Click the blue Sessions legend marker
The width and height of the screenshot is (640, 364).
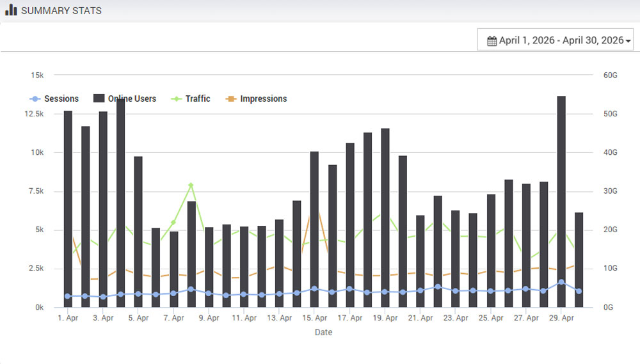pos(35,99)
